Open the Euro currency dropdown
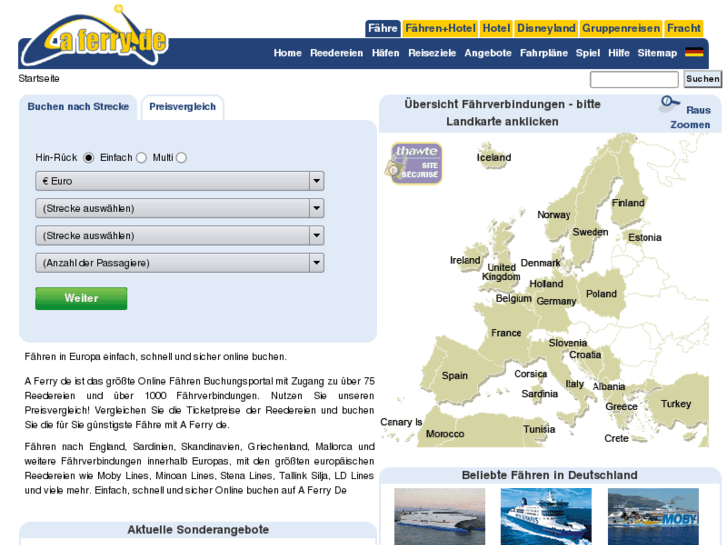Viewport: 727px width, 545px height. click(x=179, y=181)
